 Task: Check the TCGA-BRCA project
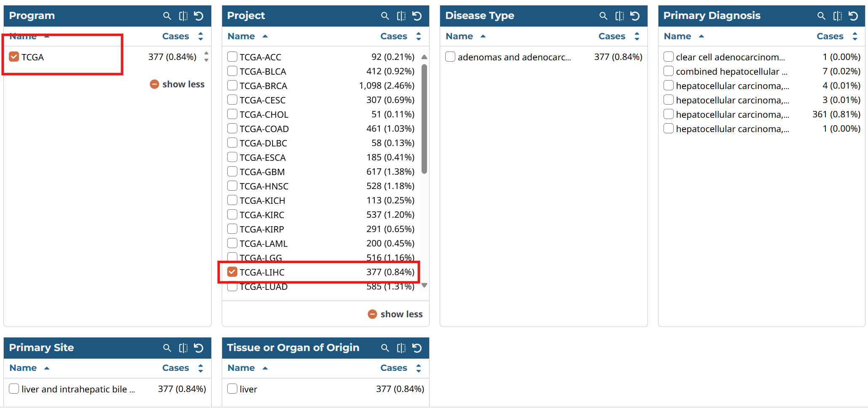point(232,85)
